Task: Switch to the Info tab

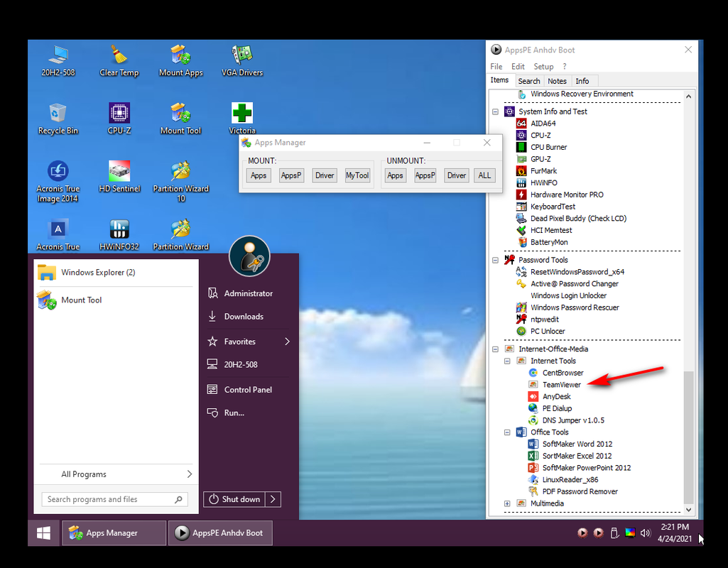Action: (582, 81)
